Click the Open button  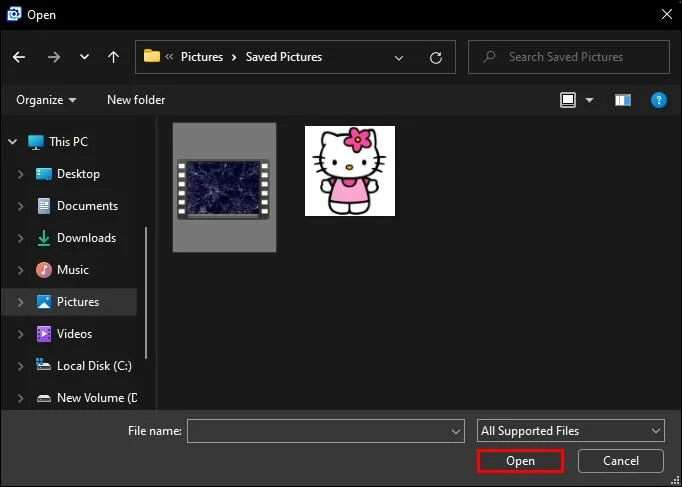[x=520, y=461]
